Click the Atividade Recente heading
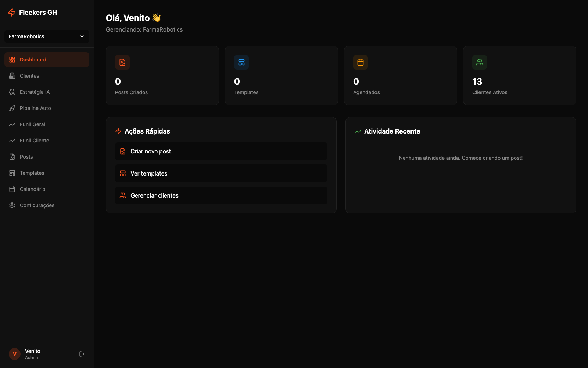The image size is (588, 368). (x=392, y=131)
